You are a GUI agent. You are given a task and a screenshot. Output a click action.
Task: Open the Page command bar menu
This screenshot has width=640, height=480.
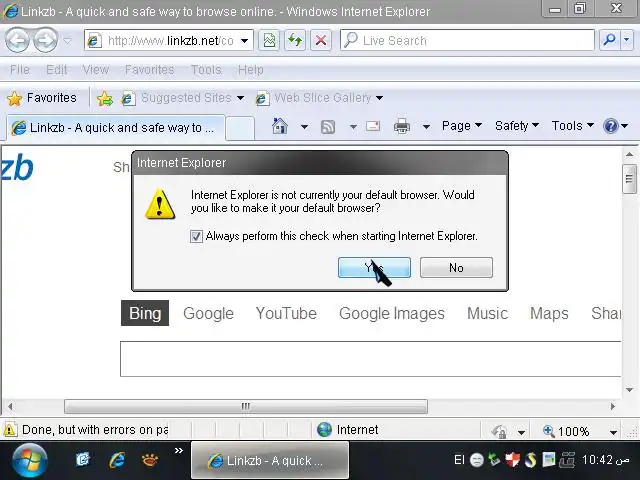[x=462, y=126]
